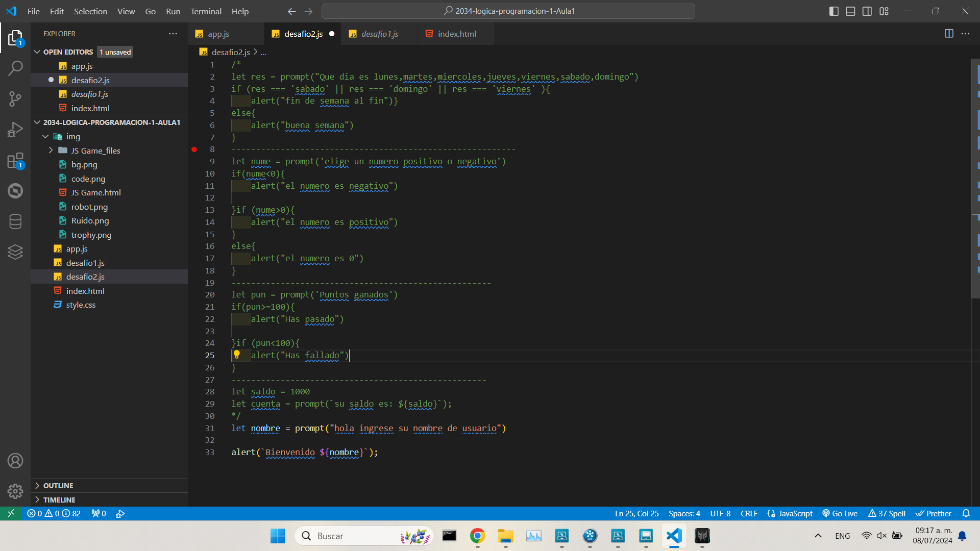The height and width of the screenshot is (551, 980).
Task: Change encoding UTF-8
Action: click(x=720, y=513)
